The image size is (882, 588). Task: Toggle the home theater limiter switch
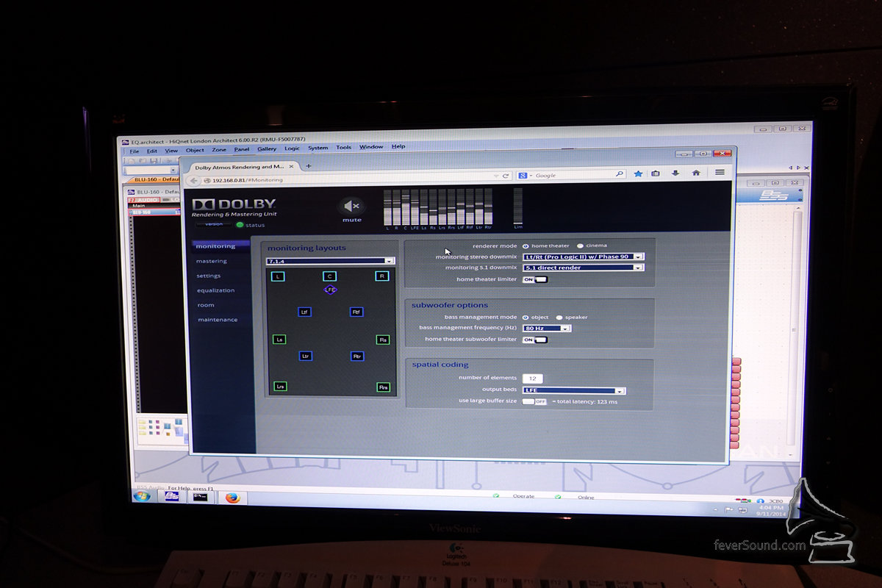(535, 279)
